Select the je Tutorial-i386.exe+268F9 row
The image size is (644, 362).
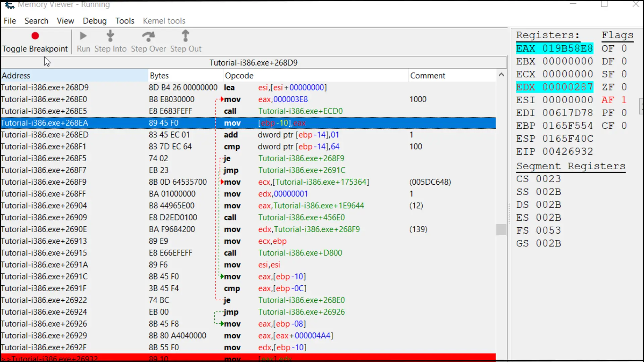point(248,158)
